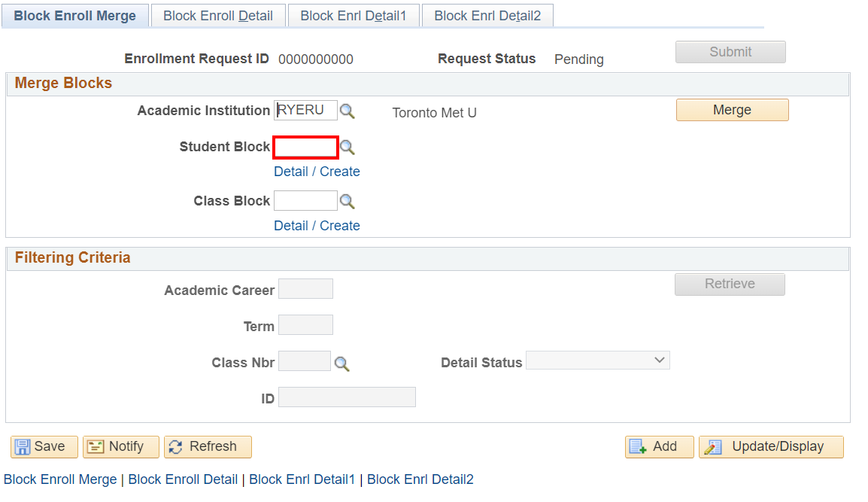Focus the Student Block input field
This screenshot has width=868, height=502.
pyautogui.click(x=305, y=148)
